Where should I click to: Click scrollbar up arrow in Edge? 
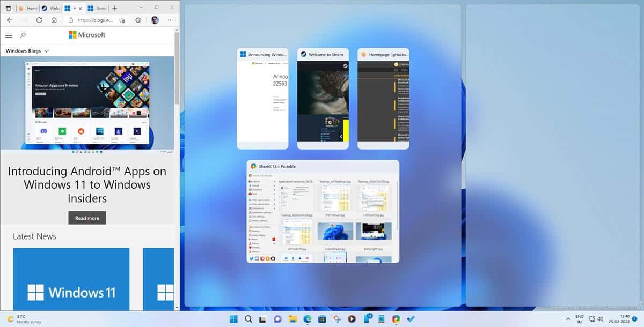(x=177, y=31)
